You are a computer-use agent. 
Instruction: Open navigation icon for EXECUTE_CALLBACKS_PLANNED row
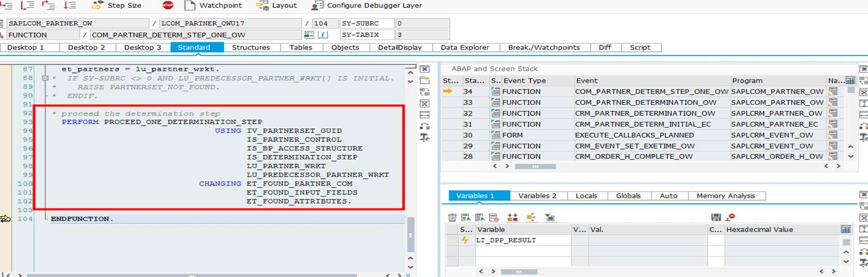[833, 135]
